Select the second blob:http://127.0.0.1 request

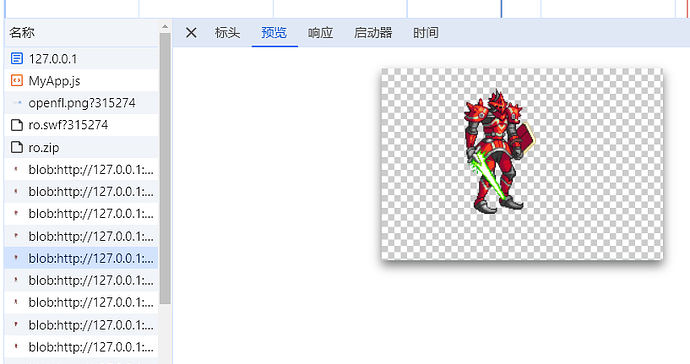point(81,191)
